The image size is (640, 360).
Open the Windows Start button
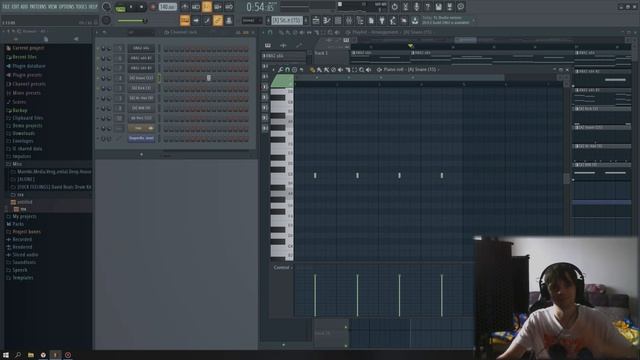6,355
